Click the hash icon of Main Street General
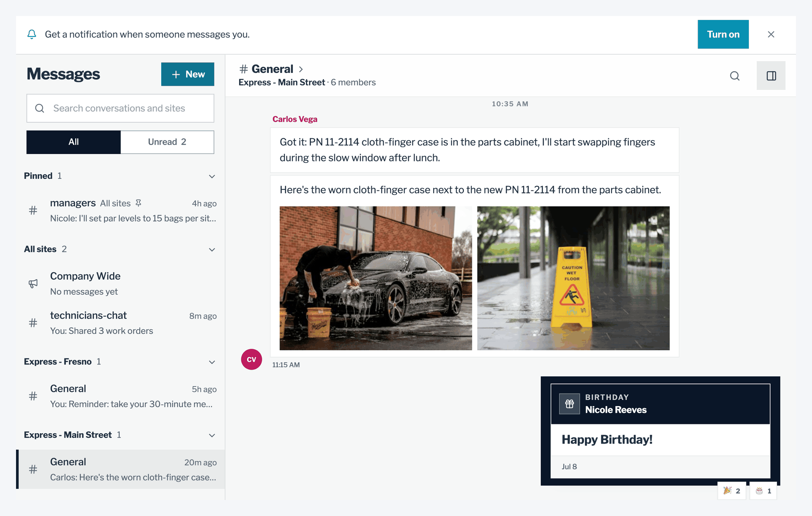 click(x=33, y=469)
